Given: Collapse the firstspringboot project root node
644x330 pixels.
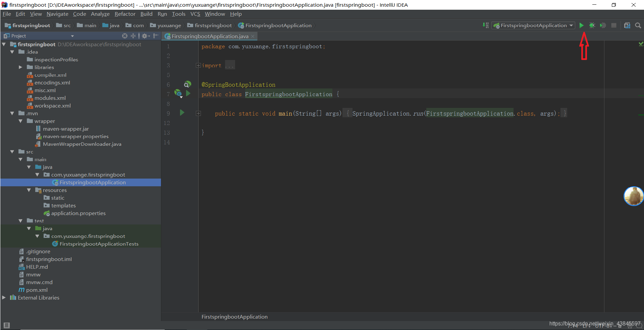Looking at the screenshot, I should click(x=4, y=44).
